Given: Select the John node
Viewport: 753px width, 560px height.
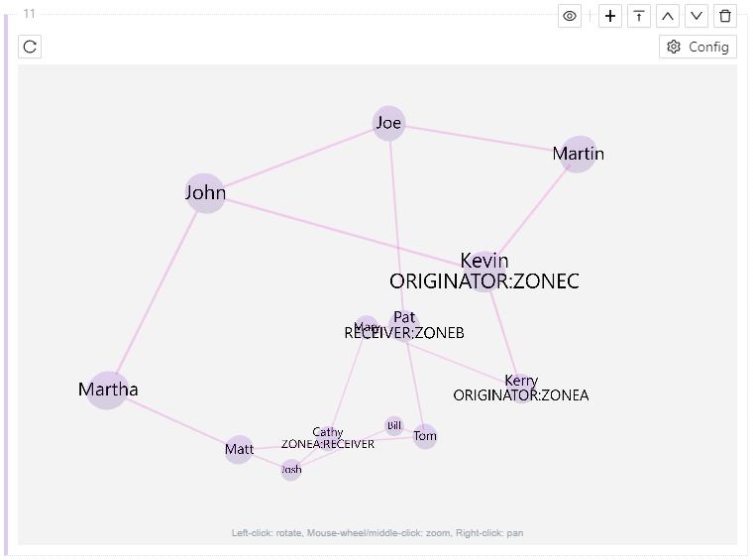Looking at the screenshot, I should pos(205,193).
